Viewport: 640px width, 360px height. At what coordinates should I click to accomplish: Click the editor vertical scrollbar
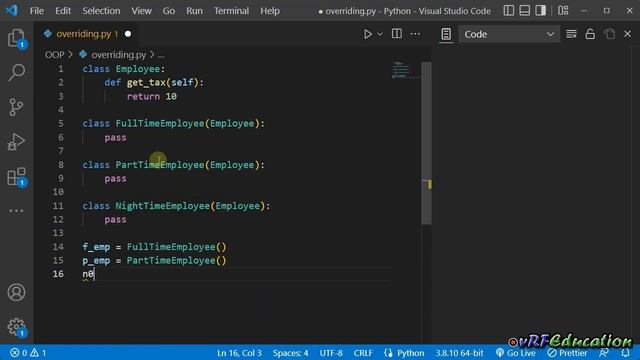(427, 143)
